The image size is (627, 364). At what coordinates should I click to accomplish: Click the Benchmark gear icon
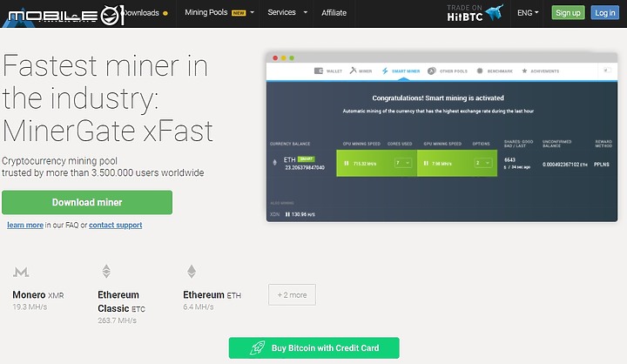pos(480,71)
